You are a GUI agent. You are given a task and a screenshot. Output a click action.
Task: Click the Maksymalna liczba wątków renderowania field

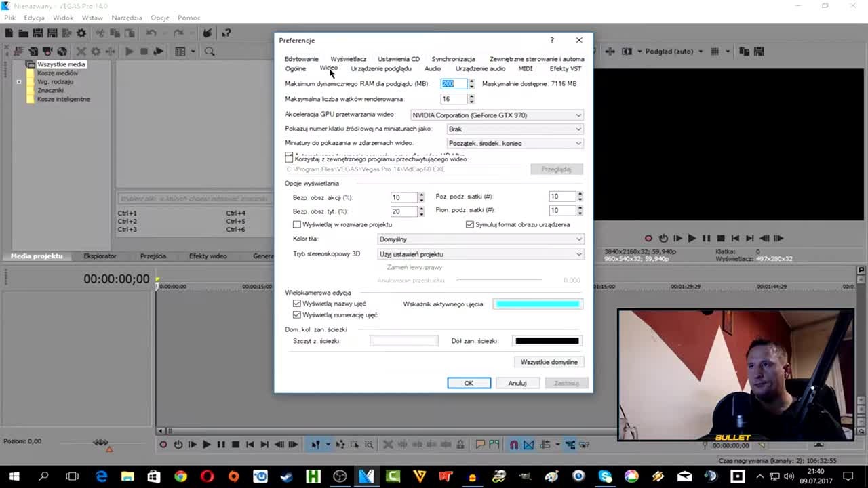tap(454, 99)
